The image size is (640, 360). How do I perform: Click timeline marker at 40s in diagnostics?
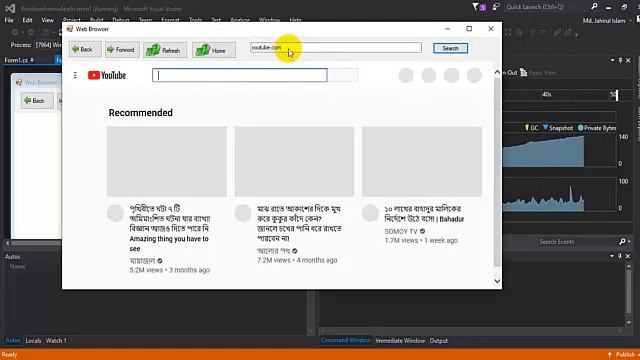[547, 94]
